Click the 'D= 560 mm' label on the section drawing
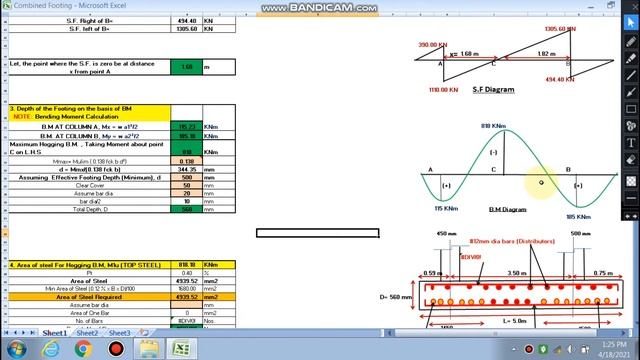This screenshot has width=640, height=360. [395, 297]
